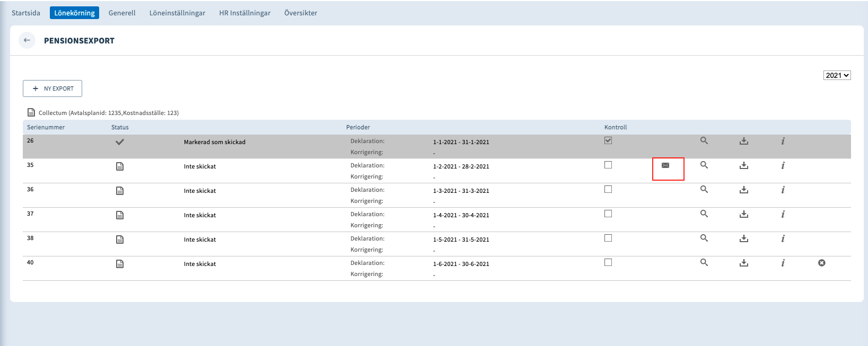Click 'Inte skickat' in row 36

[x=200, y=191]
